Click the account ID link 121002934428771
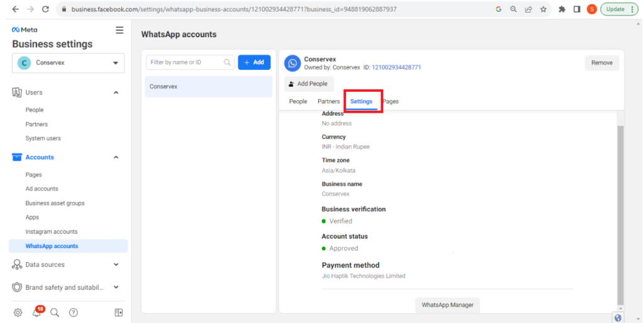 (396, 67)
